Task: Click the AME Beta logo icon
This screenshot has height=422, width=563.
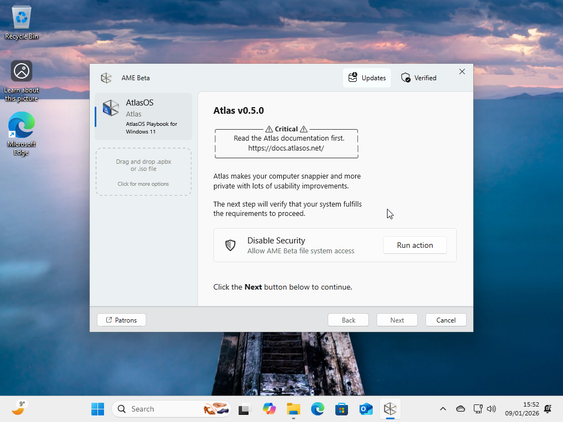Action: pyautogui.click(x=106, y=78)
